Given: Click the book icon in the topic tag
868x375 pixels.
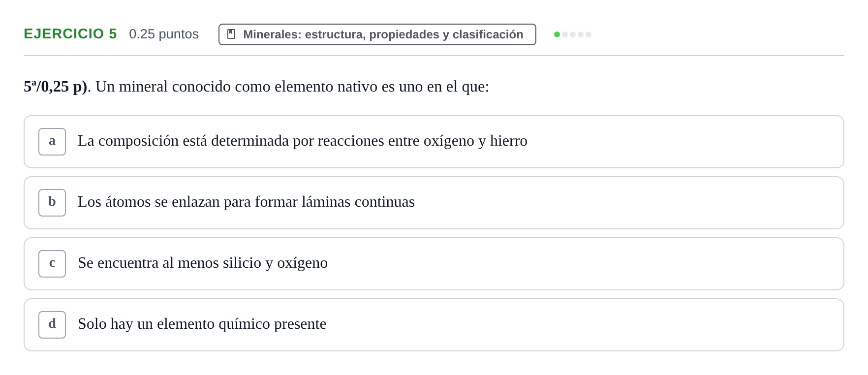Looking at the screenshot, I should pyautogui.click(x=231, y=34).
